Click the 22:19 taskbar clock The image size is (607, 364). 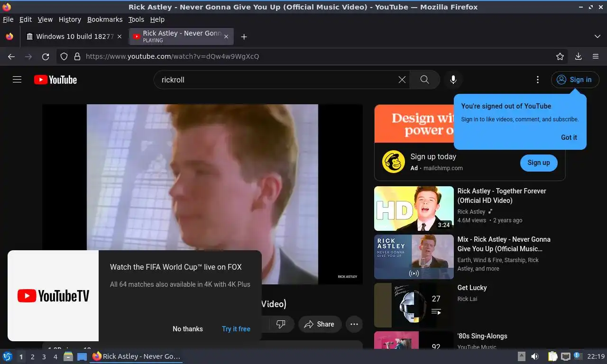[596, 356]
